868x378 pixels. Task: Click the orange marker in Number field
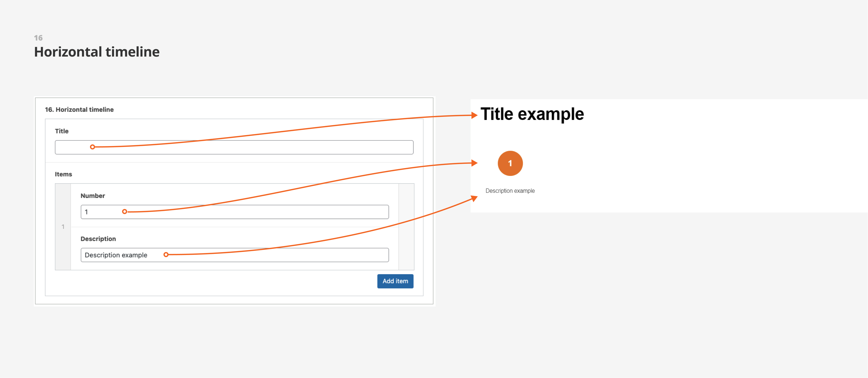(x=125, y=211)
